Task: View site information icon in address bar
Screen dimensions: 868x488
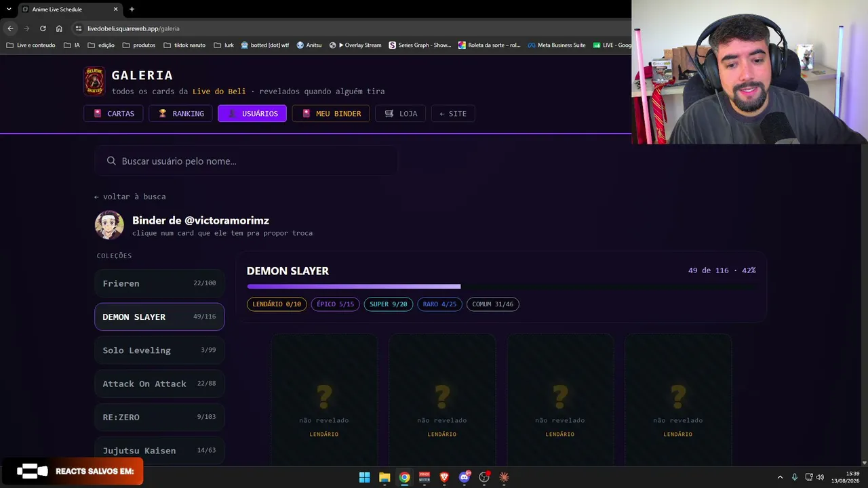Action: coord(79,28)
